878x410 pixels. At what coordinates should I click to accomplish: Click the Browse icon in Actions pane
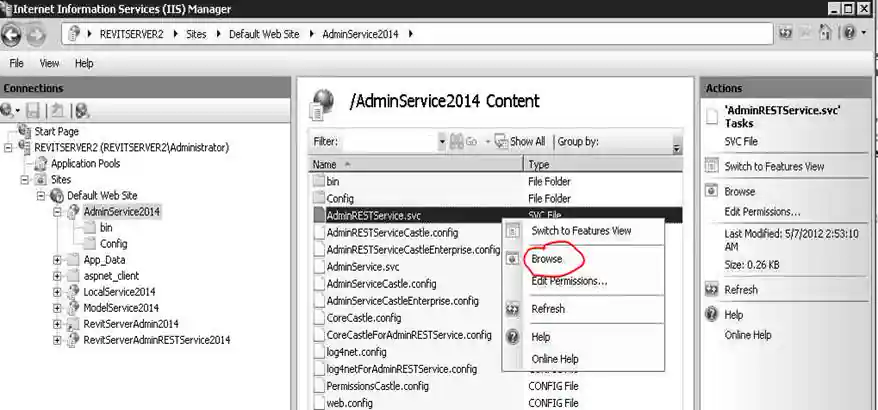pyautogui.click(x=712, y=191)
